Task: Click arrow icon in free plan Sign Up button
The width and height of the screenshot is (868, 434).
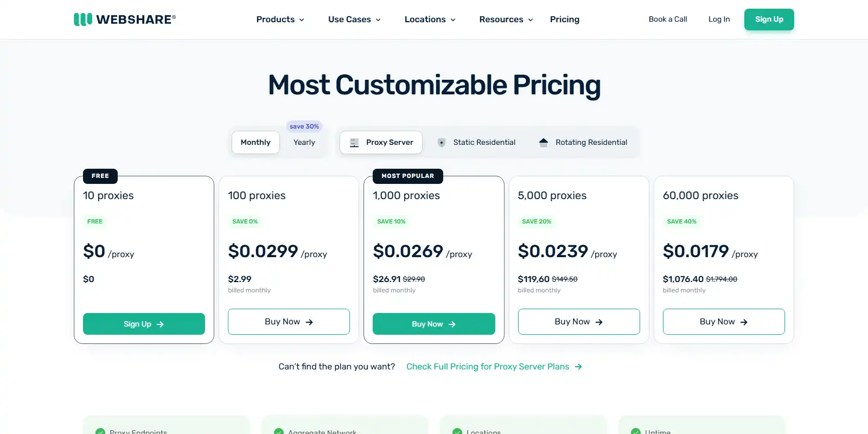Action: [160, 324]
